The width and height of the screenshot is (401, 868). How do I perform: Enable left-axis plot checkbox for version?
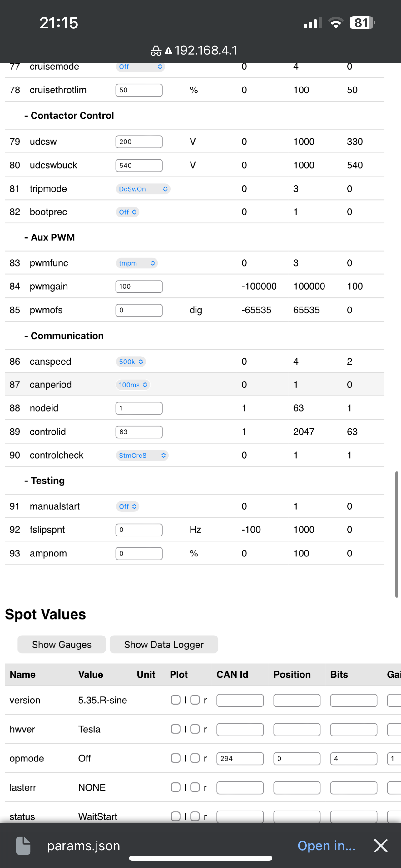176,700
